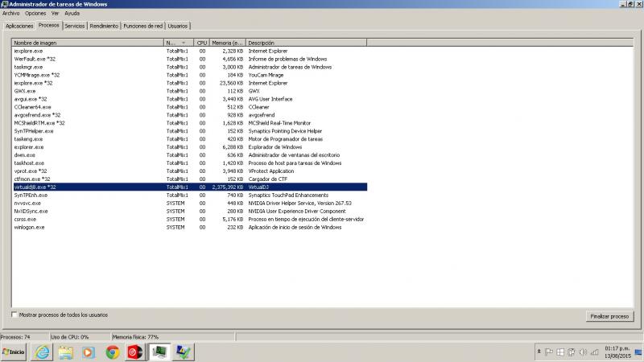Viewport: 644px width, 362px height.
Task: Select the SynTPEnh.exe process row
Action: [190, 195]
